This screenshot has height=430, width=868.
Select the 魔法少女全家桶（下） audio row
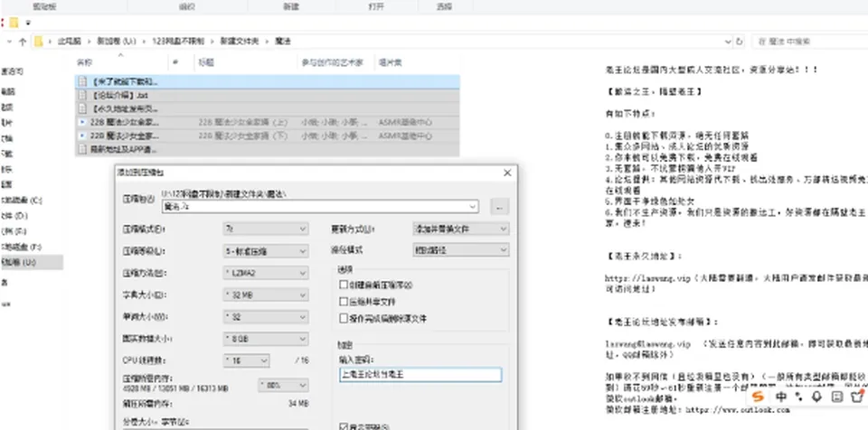[267, 136]
